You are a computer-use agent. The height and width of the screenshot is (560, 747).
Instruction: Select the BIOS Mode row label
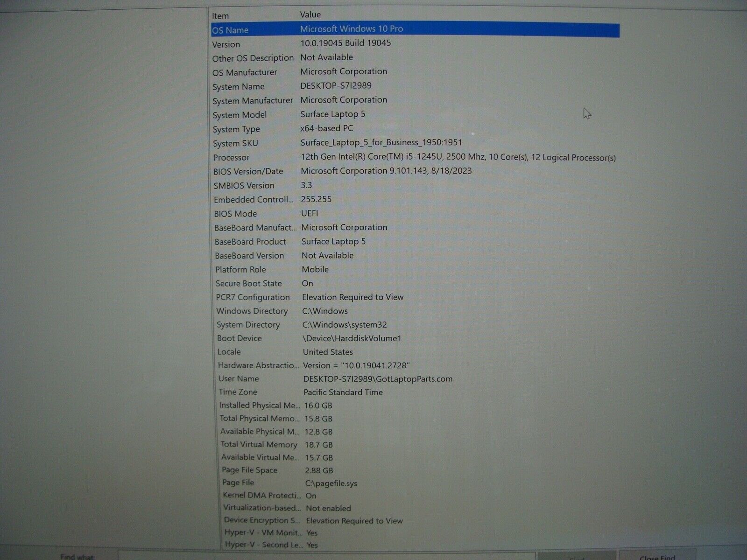tap(235, 214)
